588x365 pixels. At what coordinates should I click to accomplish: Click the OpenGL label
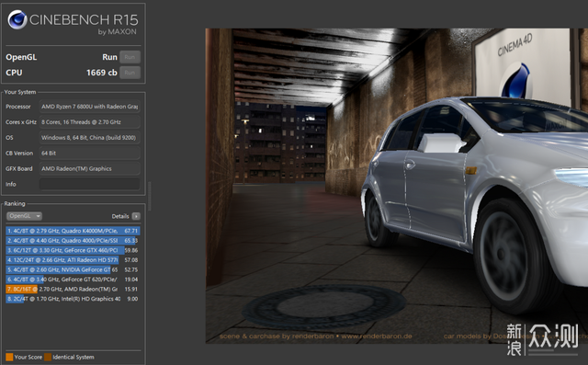coord(21,57)
